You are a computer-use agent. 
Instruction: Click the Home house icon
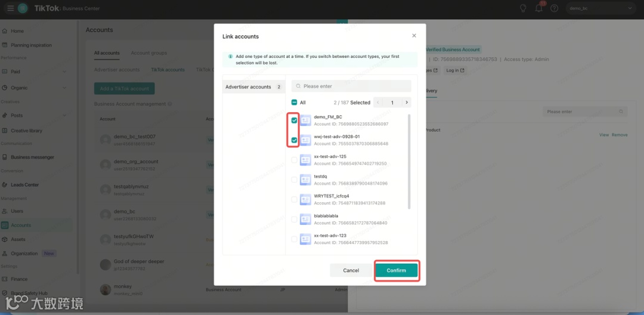click(x=5, y=31)
